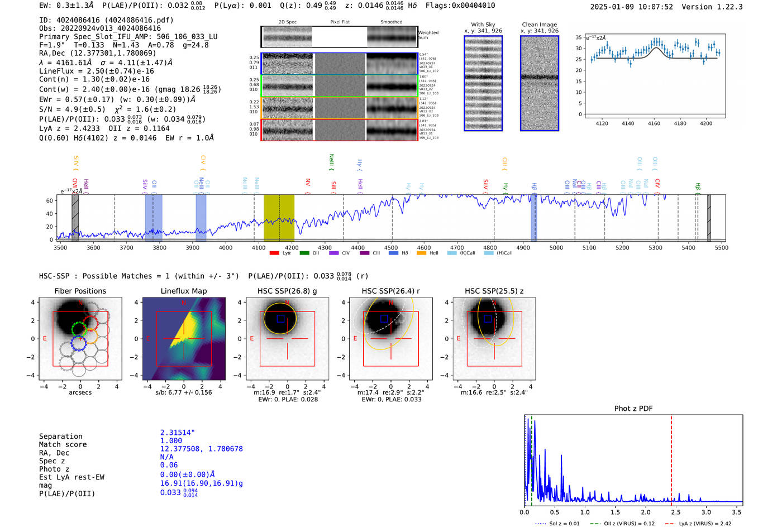Select the (K)CaII legend entry
The height and width of the screenshot is (532, 782).
pos(461,253)
